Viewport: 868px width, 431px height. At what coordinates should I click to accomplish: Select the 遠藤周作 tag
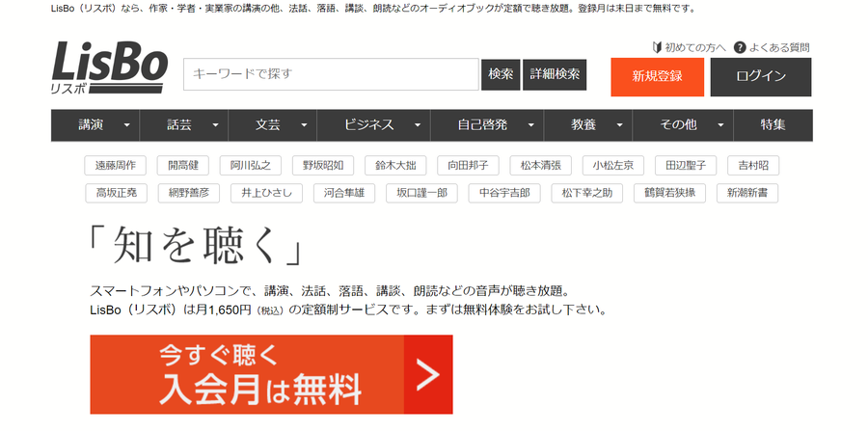pos(115,166)
